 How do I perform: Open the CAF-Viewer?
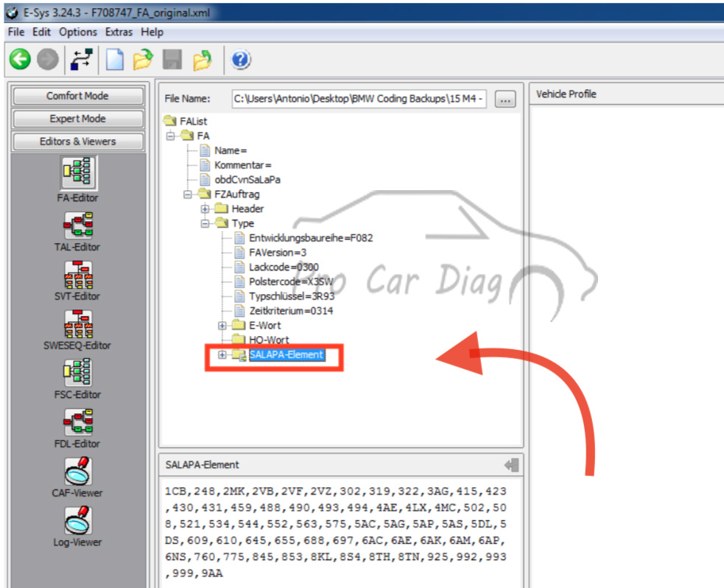pos(77,471)
